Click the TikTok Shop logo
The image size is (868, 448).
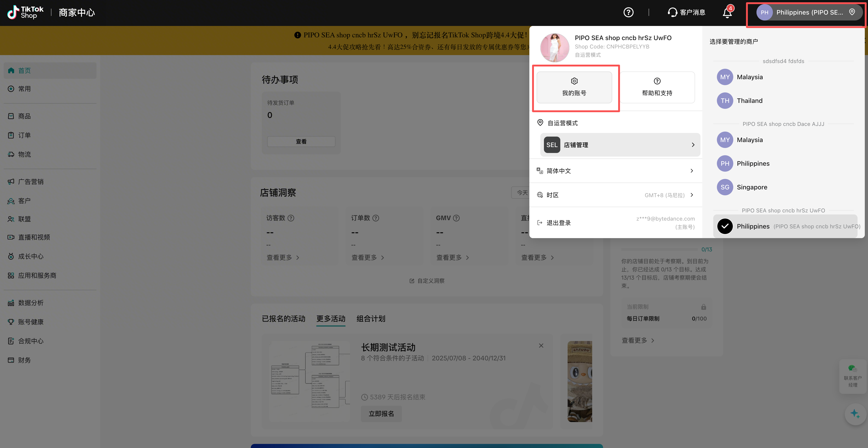point(26,13)
